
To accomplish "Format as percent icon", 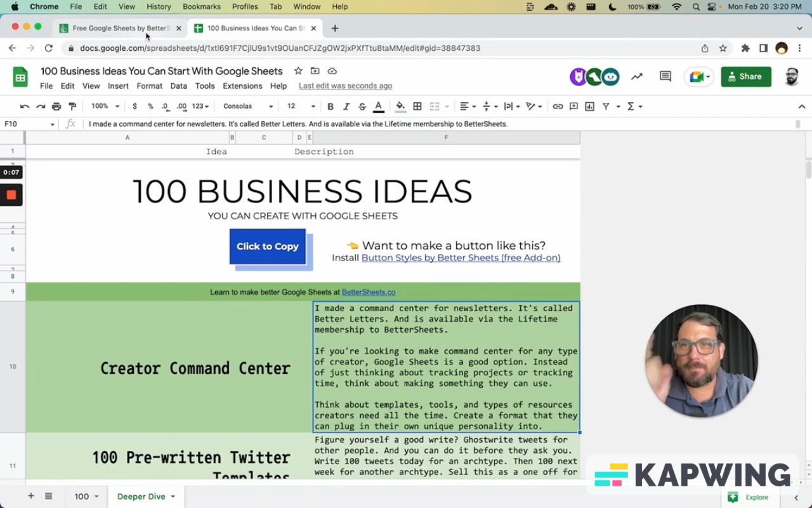I will [150, 107].
